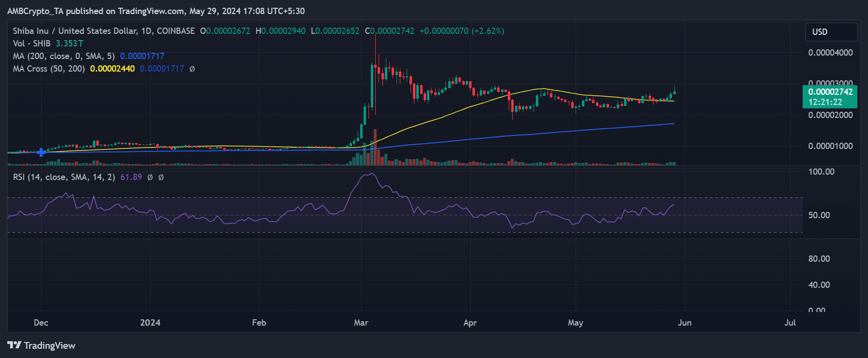868x358 pixels.
Task: Click the Vol · SHIB 3.353T legend
Action: [x=48, y=44]
